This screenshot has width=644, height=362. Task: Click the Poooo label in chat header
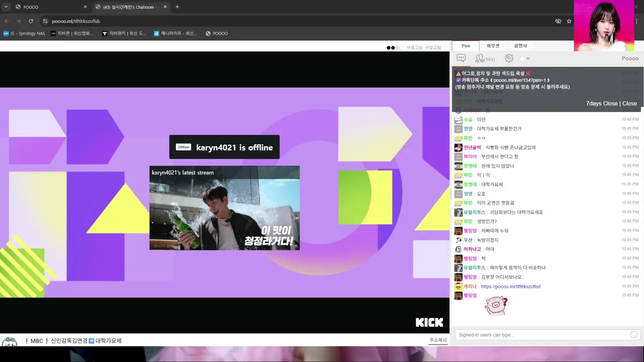630,58
